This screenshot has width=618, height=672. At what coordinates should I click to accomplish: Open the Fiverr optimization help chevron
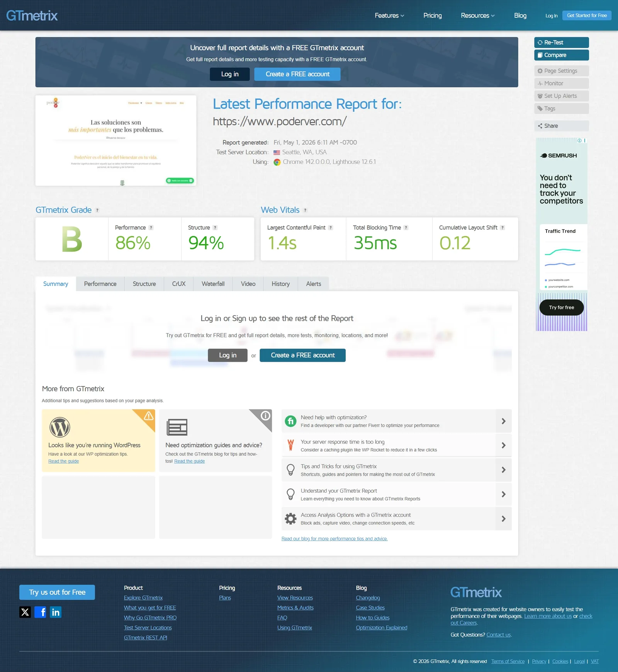coord(504,421)
